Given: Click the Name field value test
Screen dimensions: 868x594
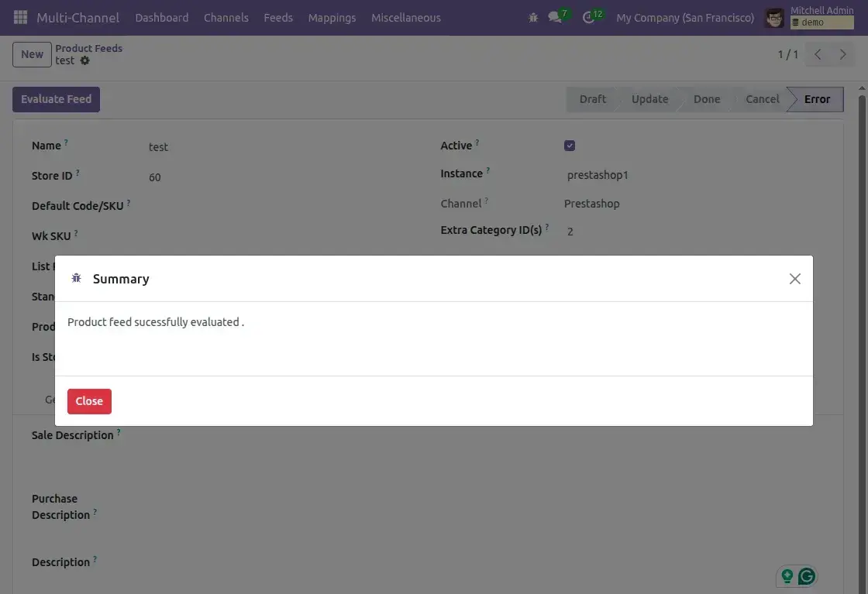Looking at the screenshot, I should click(x=158, y=147).
